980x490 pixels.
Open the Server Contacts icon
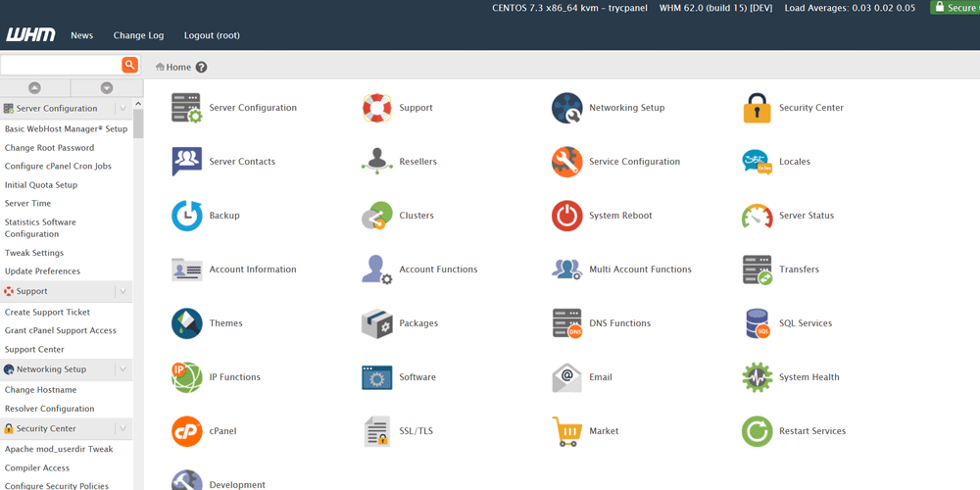pos(186,162)
